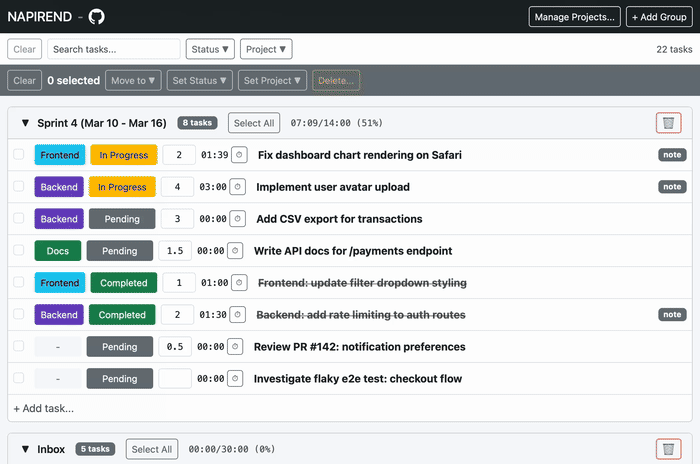Open the Move to bulk action menu

point(134,81)
